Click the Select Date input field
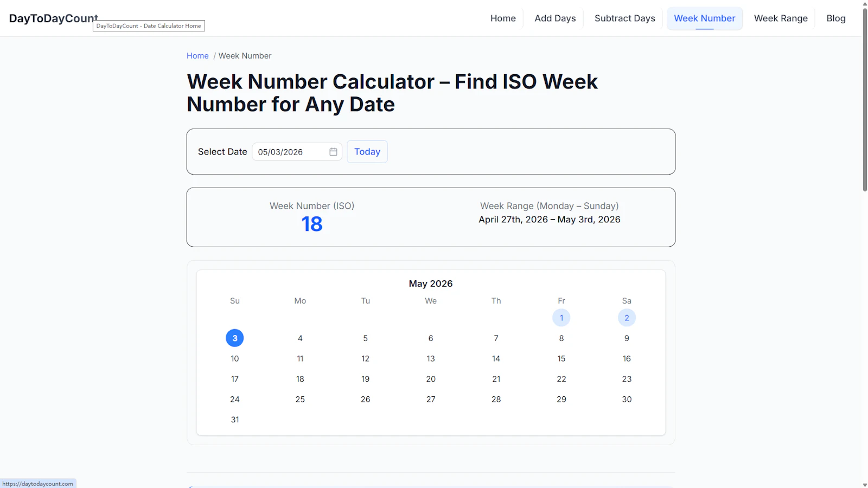This screenshot has height=488, width=868. (x=297, y=152)
